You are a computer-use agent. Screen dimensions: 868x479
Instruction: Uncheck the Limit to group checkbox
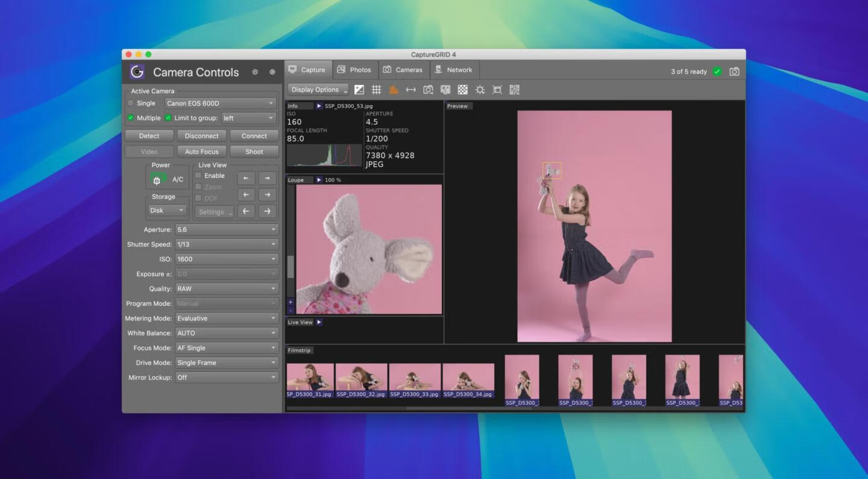(168, 118)
